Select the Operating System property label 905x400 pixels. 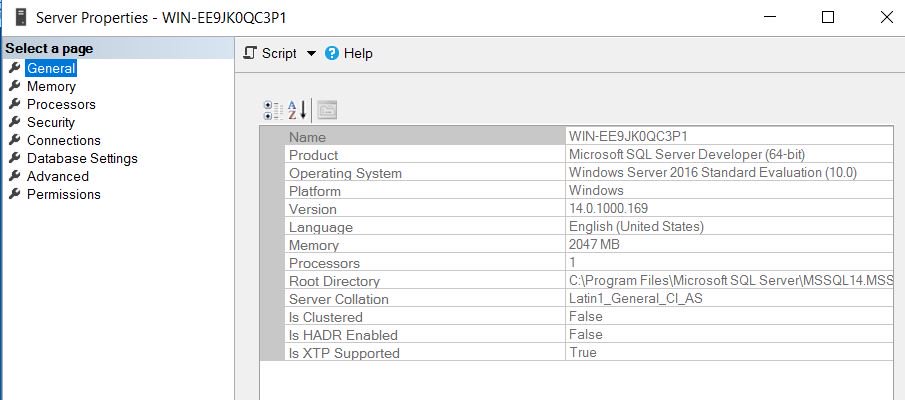click(x=345, y=173)
